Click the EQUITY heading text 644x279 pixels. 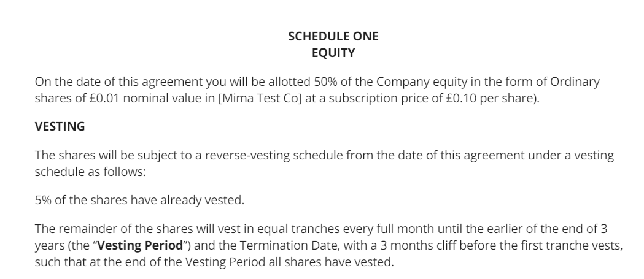(x=333, y=53)
